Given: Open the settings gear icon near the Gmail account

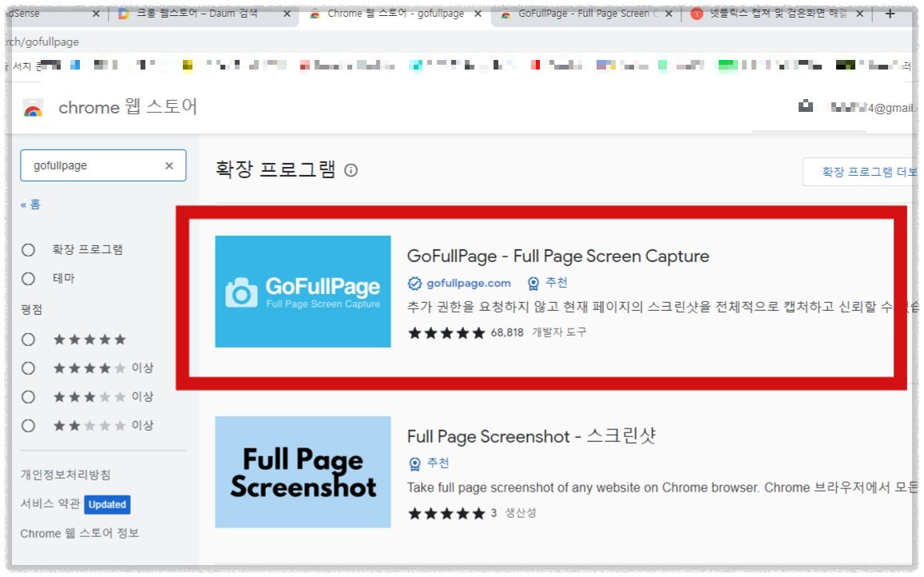Looking at the screenshot, I should click(x=806, y=107).
